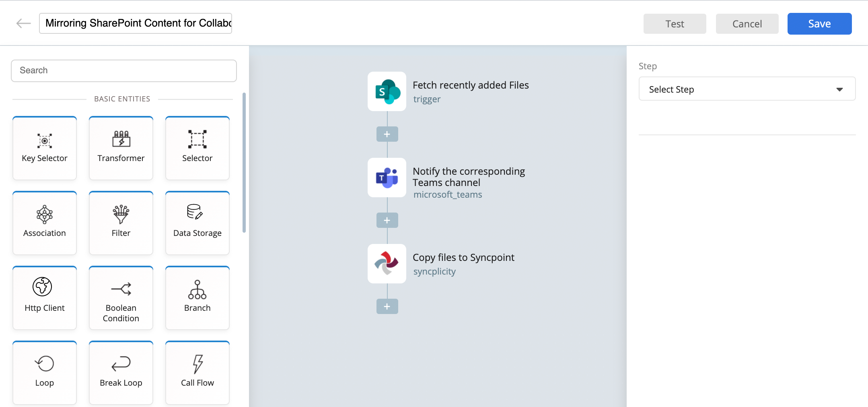Image resolution: width=868 pixels, height=407 pixels.
Task: Add an Http Client entity
Action: (x=45, y=298)
